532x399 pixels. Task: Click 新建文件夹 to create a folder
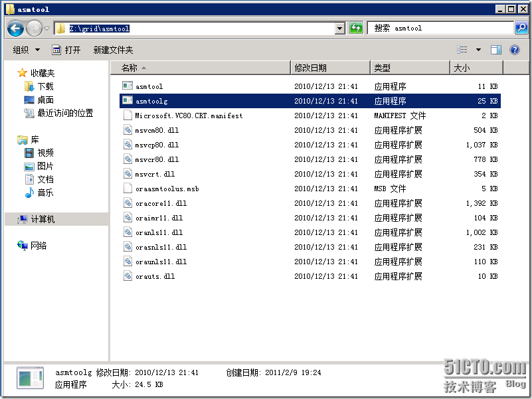[x=113, y=50]
